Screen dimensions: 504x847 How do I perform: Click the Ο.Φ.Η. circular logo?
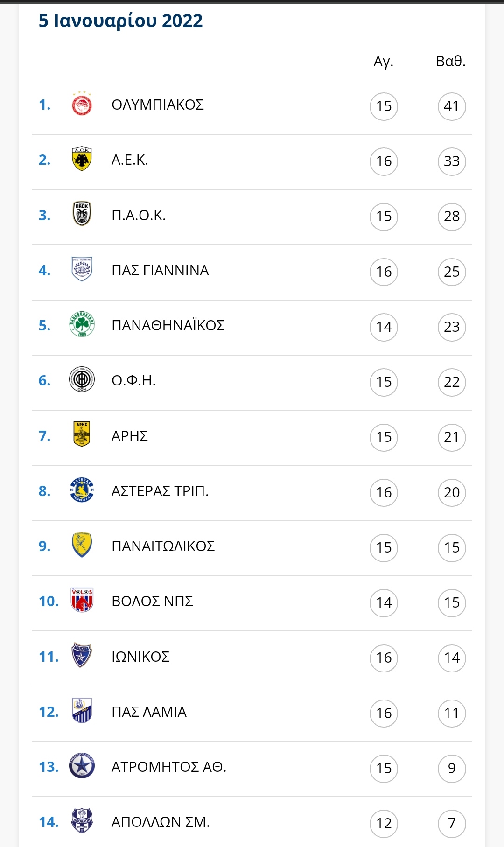[x=82, y=379]
